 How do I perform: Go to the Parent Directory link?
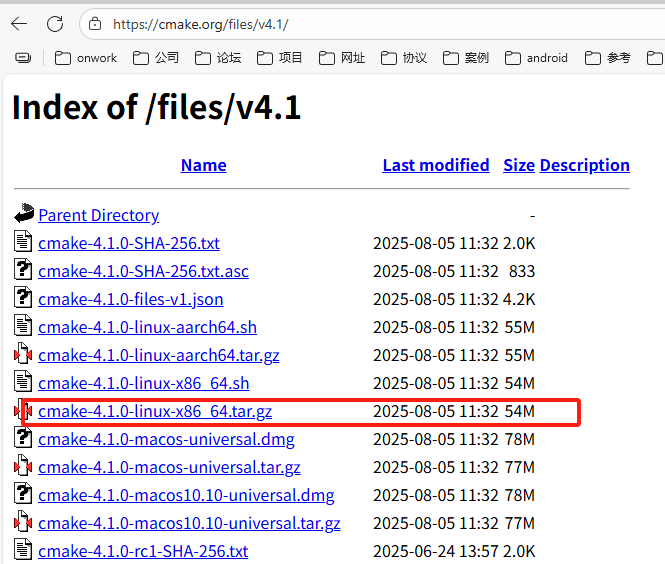click(98, 215)
